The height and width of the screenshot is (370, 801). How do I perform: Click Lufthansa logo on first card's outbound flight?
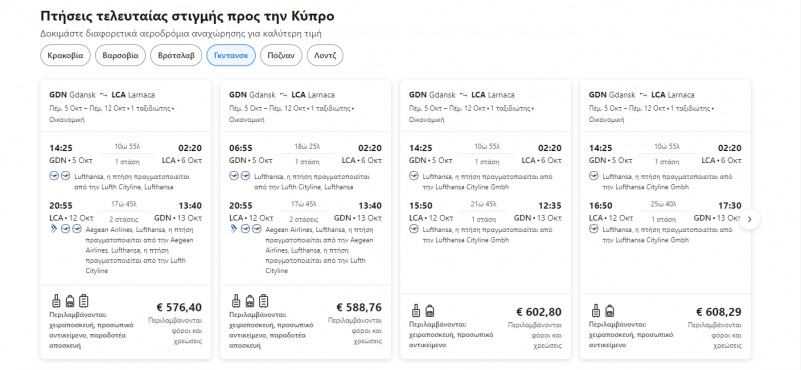coord(55,176)
